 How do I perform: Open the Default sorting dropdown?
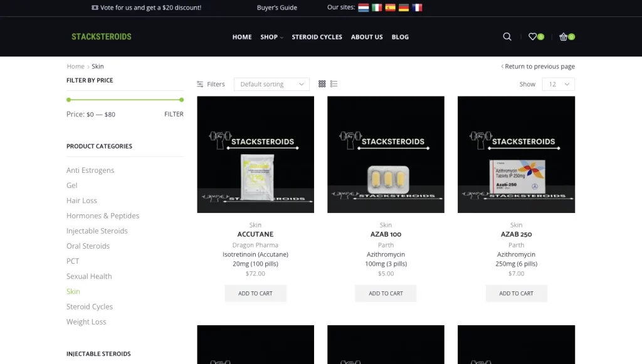(x=271, y=84)
